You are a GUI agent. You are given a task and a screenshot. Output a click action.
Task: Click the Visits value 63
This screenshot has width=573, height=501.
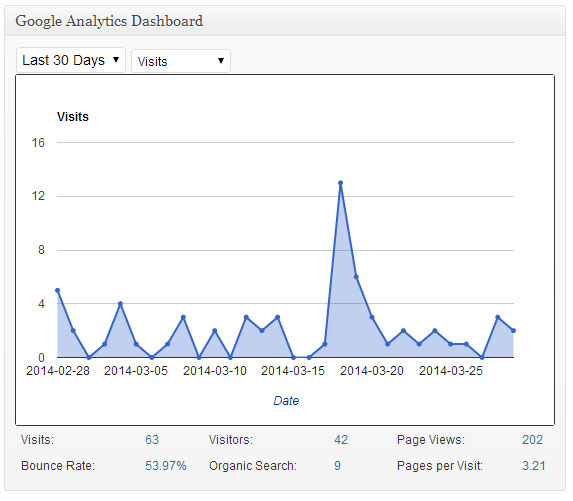click(x=152, y=440)
